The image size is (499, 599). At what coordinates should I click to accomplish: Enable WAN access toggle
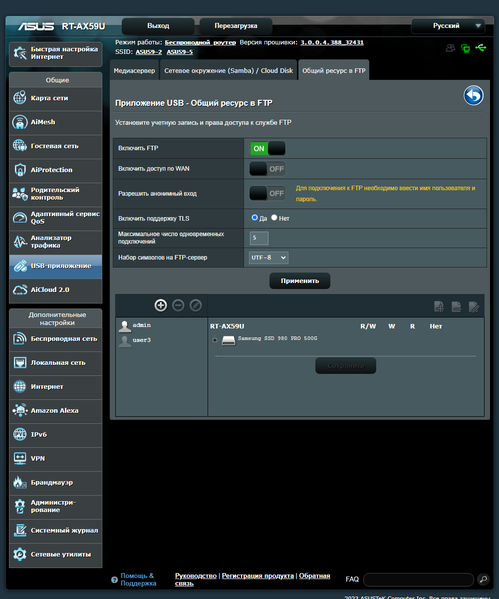(x=267, y=169)
